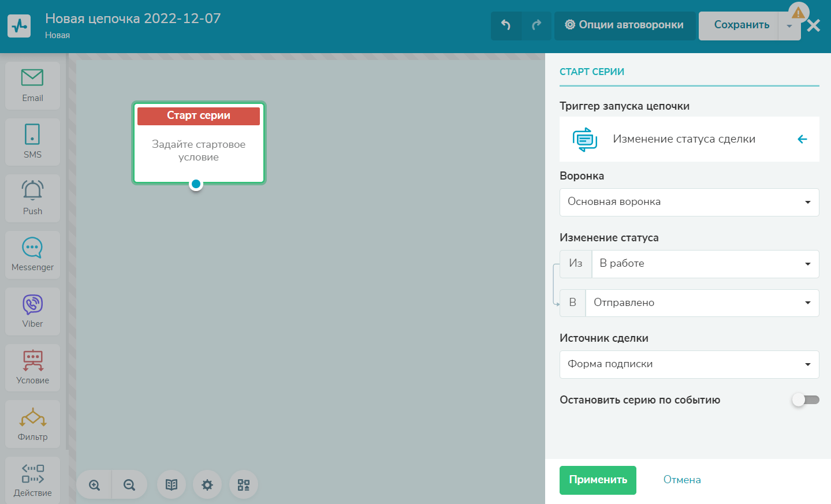831x504 pixels.
Task: Undo the last change
Action: [506, 25]
